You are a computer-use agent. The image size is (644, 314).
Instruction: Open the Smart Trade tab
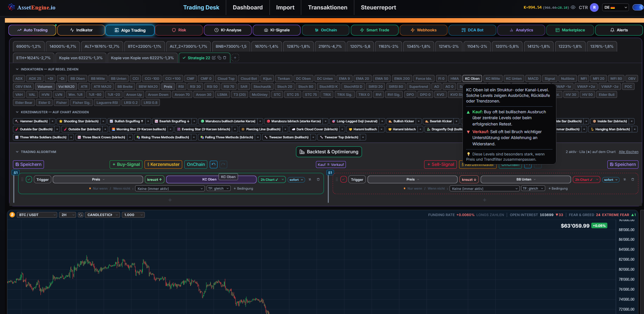[374, 30]
